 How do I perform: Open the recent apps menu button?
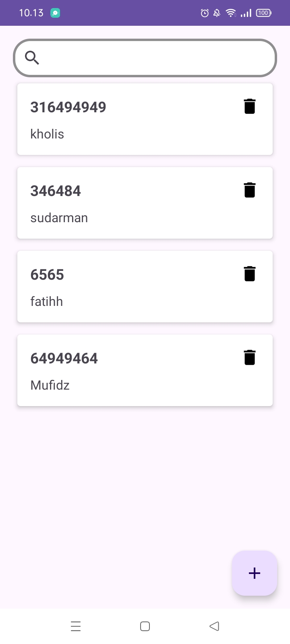pos(76,626)
